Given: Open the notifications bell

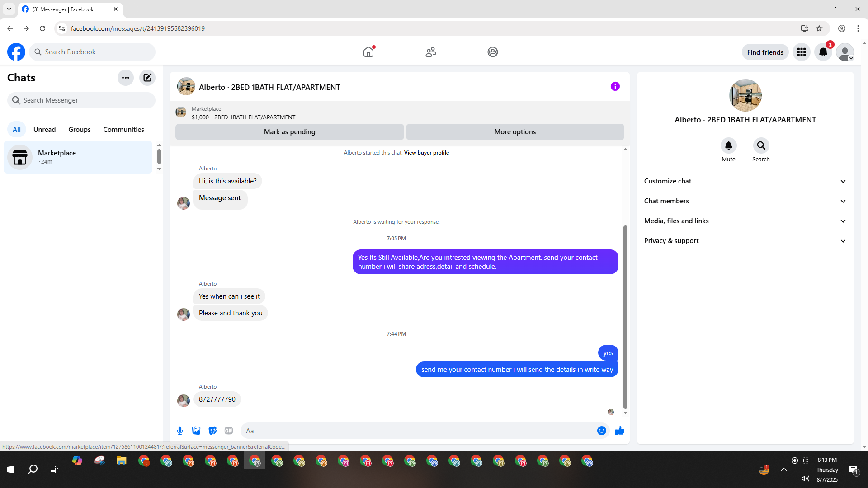Looking at the screenshot, I should [823, 52].
